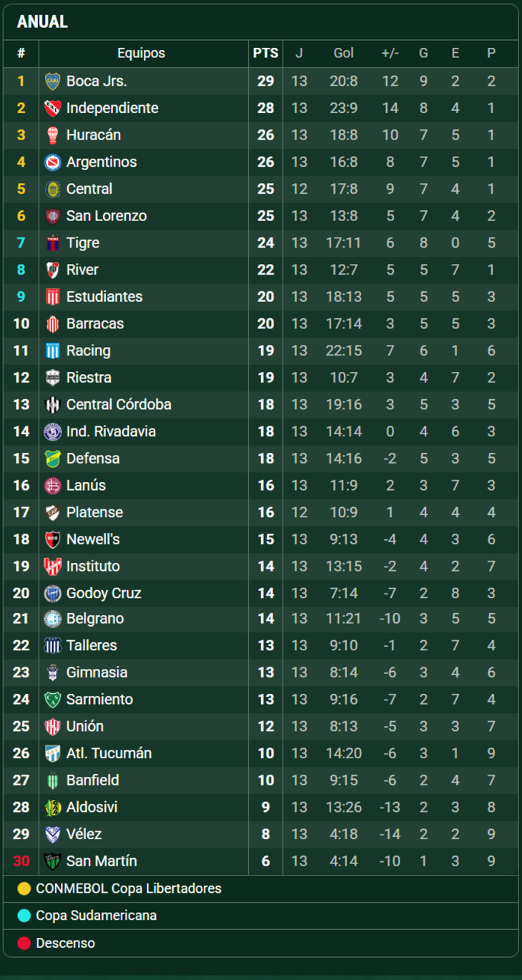
Task: Click the San Martín team badge
Action: coord(52,861)
